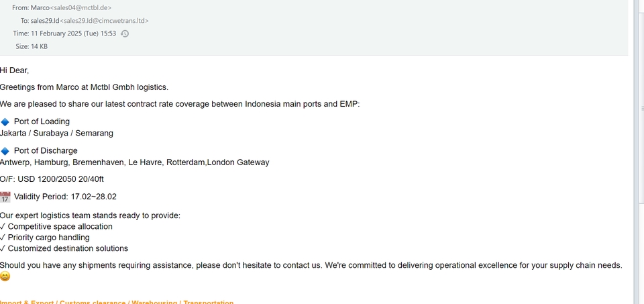Viewport: 644px width, 304px height.
Task: Click the blue diamond beside Port of Discharge
Action: click(x=5, y=151)
